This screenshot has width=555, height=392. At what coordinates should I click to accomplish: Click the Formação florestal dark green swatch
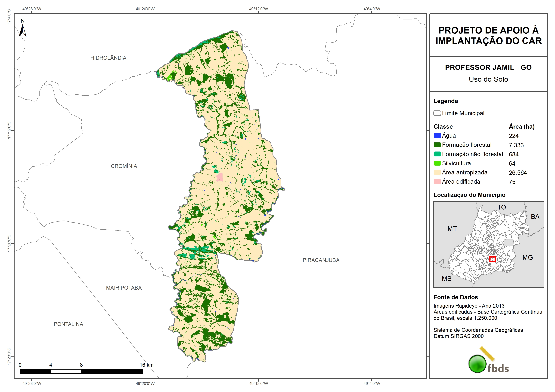click(437, 145)
